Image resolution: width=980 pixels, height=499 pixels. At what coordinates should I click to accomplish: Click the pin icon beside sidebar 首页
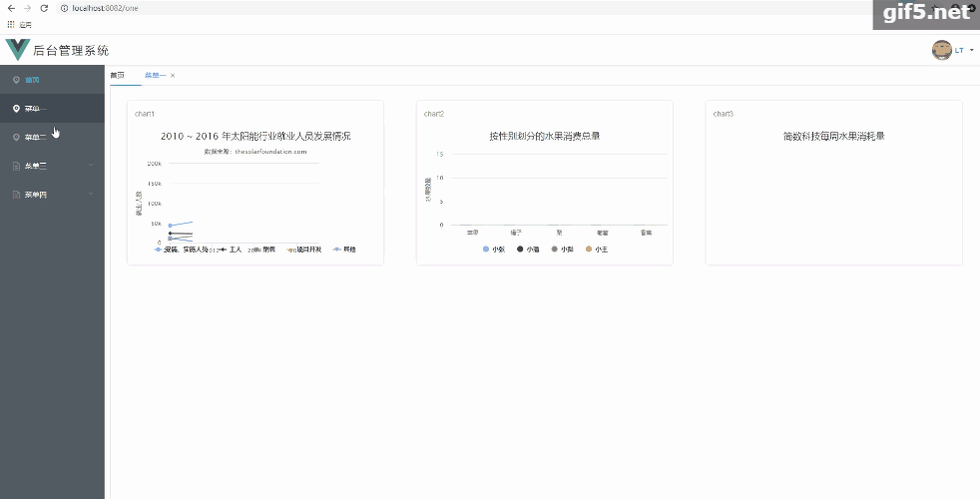point(16,80)
